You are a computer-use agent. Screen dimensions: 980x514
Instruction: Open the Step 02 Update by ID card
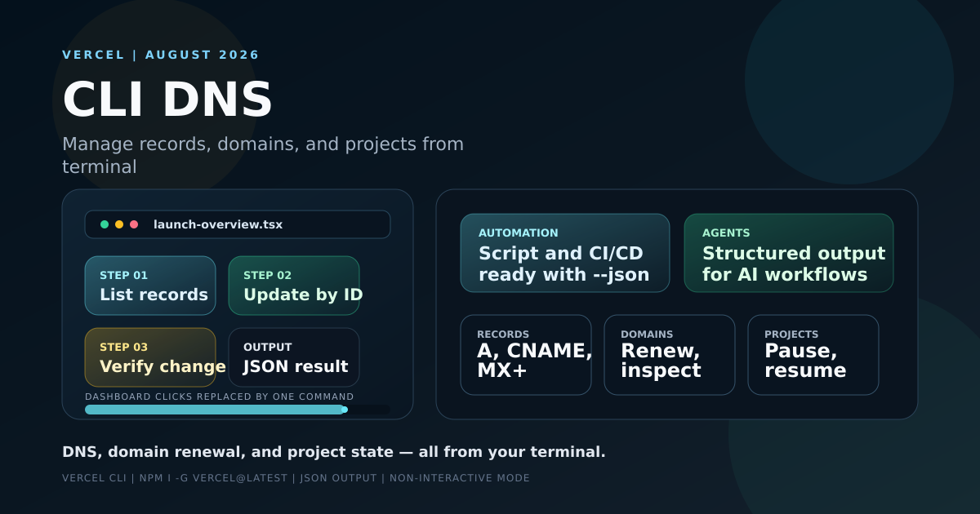coord(294,286)
